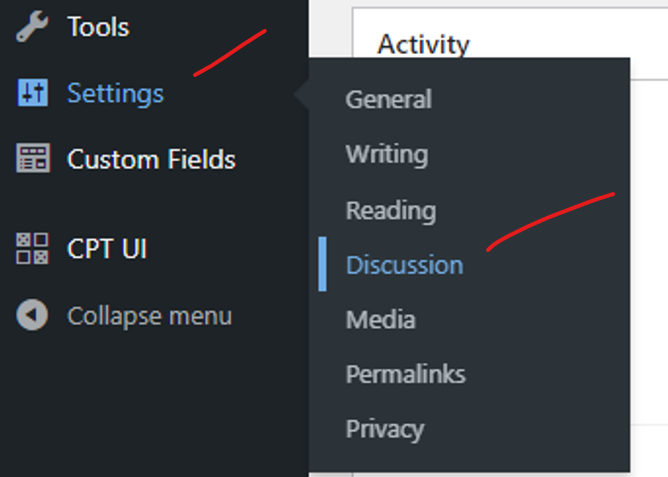Collapse the sidebar via Collapse menu text

(150, 316)
